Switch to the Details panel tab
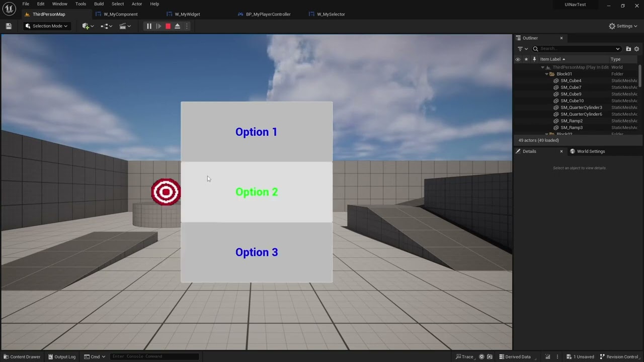This screenshot has height=362, width=644. [x=529, y=151]
